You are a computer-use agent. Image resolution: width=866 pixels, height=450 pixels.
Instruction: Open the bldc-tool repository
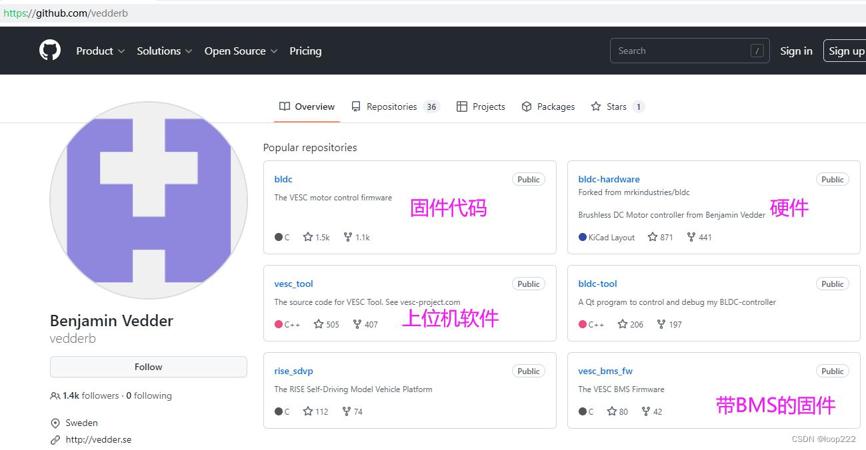pos(598,284)
